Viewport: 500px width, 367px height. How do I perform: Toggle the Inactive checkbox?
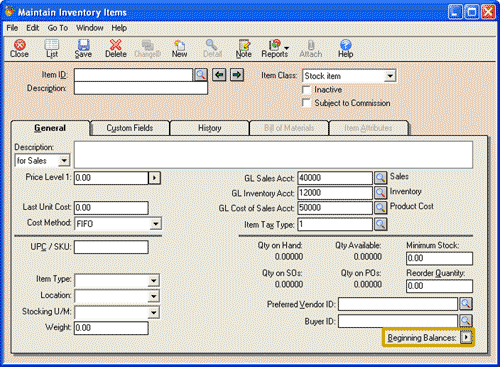tap(306, 90)
